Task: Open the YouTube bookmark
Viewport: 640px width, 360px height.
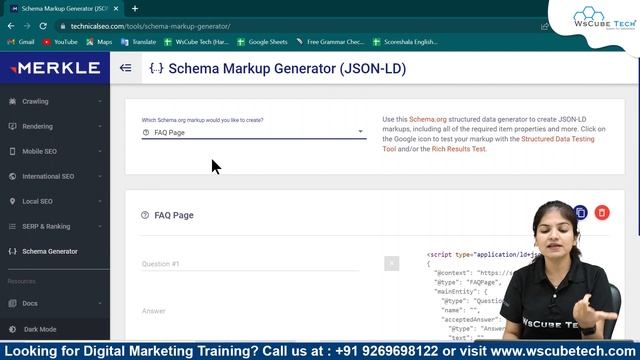Action: [60, 42]
